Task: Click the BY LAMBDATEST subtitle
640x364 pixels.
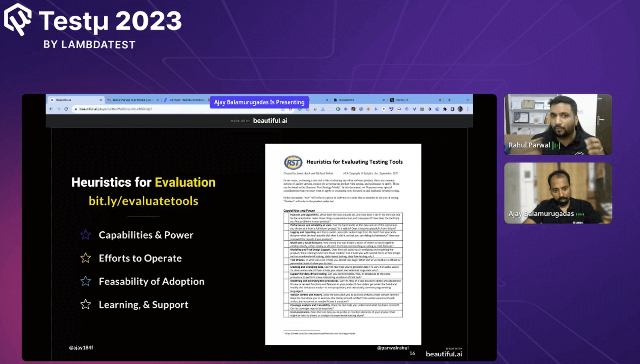Action: click(90, 44)
